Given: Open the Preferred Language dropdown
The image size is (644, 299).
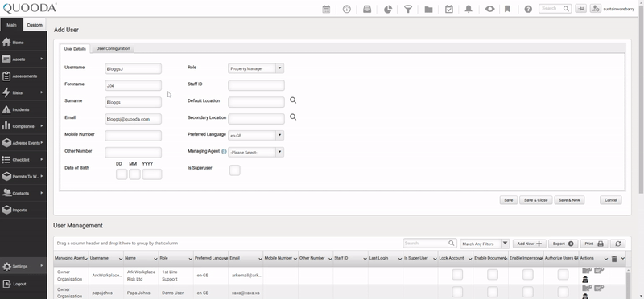Looking at the screenshot, I should [256, 135].
